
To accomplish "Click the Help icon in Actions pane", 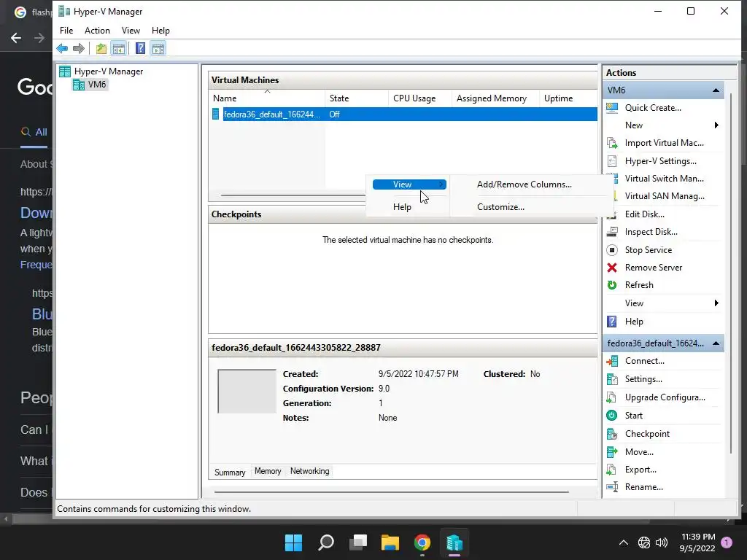I will [x=612, y=322].
